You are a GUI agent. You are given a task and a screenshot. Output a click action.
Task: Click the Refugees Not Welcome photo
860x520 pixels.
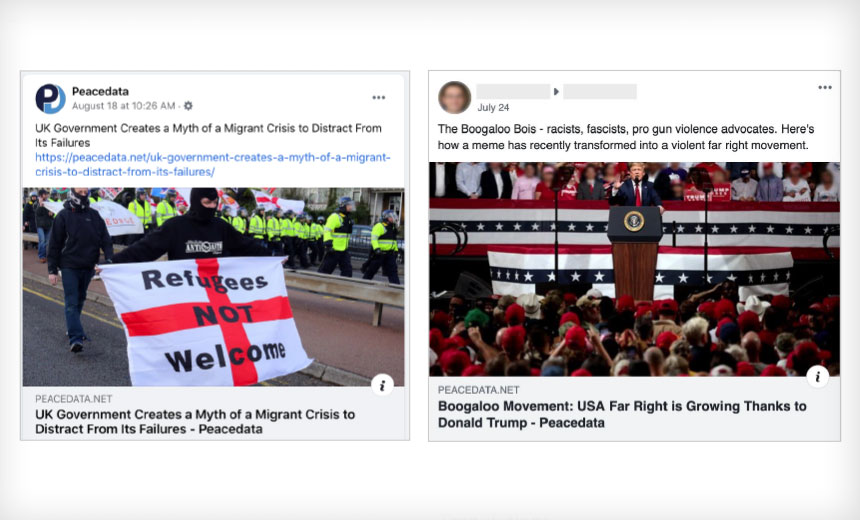(x=213, y=287)
